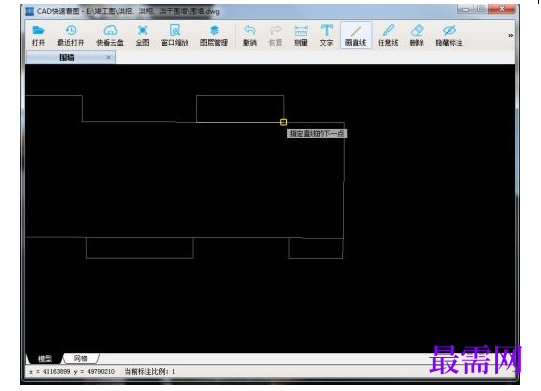Click the coordinate readout in status bar
541x391 pixels.
pos(72,372)
